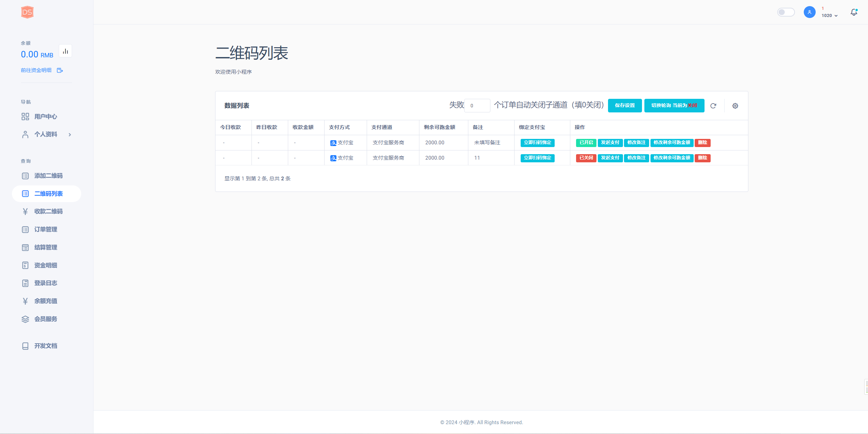Toggle the red 已关闭 status in second row
Viewport: 868px width, 434px height.
pyautogui.click(x=586, y=158)
